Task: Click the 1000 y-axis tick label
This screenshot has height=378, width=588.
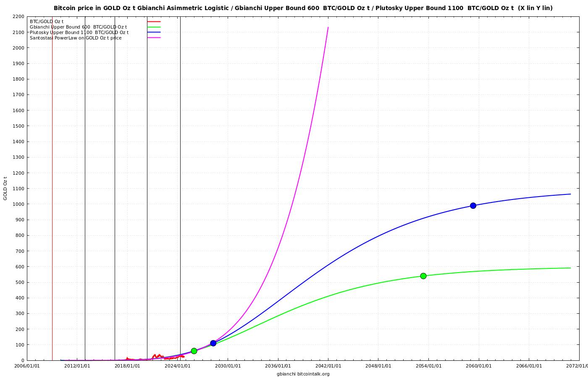Action: (18, 204)
